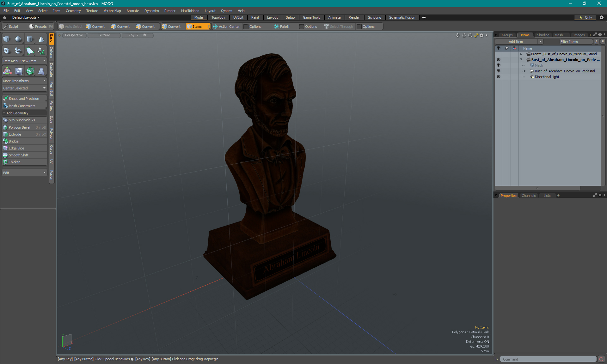Add new tab in Items panel group
607x364 pixels.
pos(590,35)
